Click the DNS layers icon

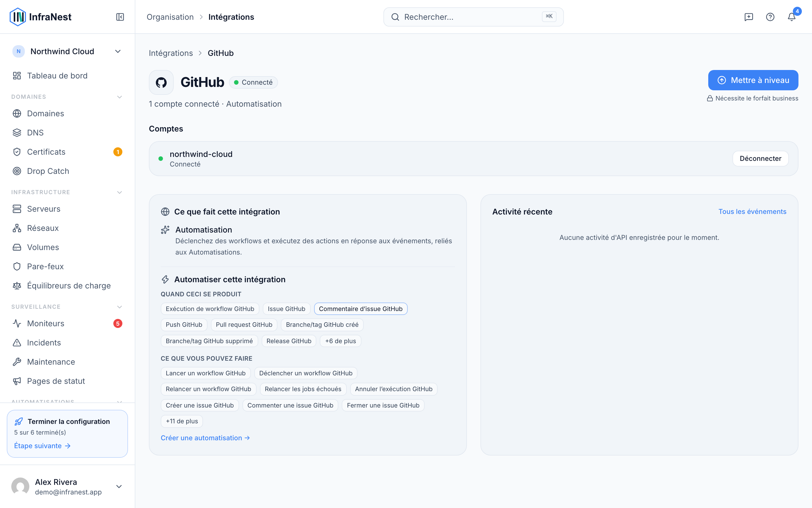click(x=17, y=133)
